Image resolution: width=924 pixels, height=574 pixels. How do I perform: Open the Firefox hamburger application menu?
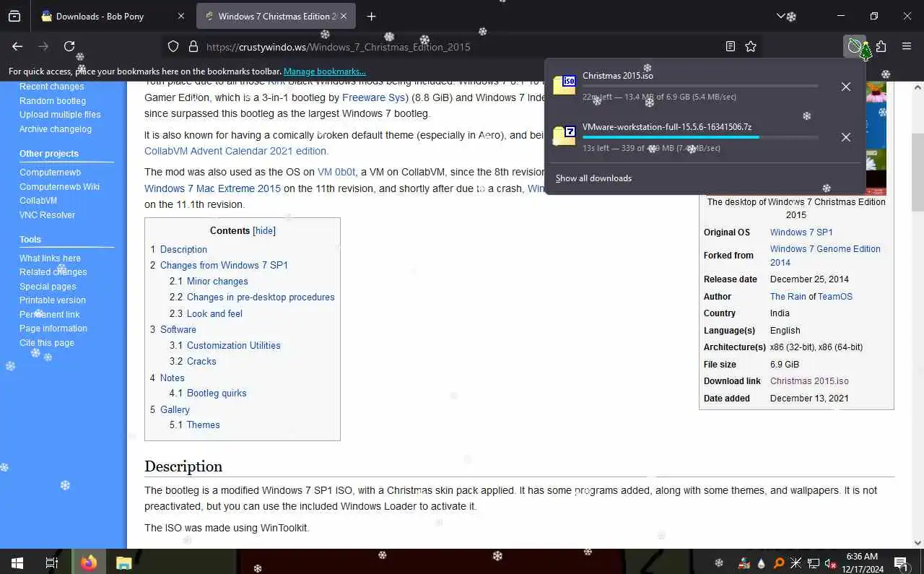pyautogui.click(x=907, y=46)
